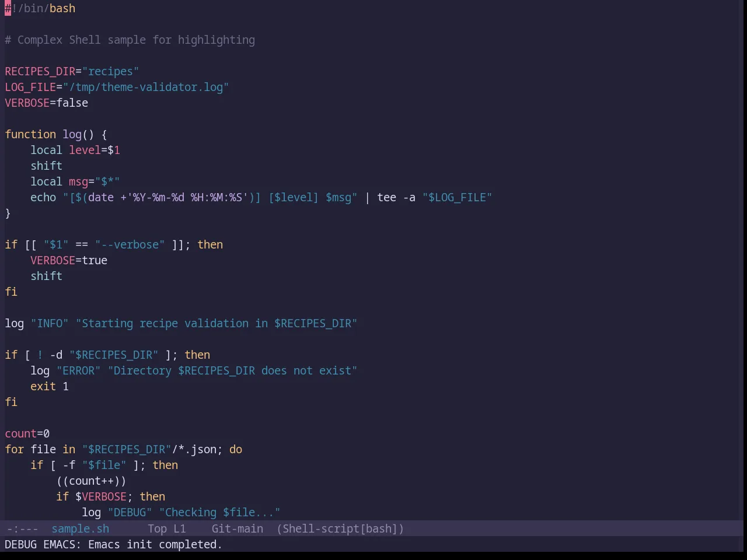Image resolution: width=747 pixels, height=560 pixels.
Task: Click the VERBOSE=false line
Action: [47, 103]
